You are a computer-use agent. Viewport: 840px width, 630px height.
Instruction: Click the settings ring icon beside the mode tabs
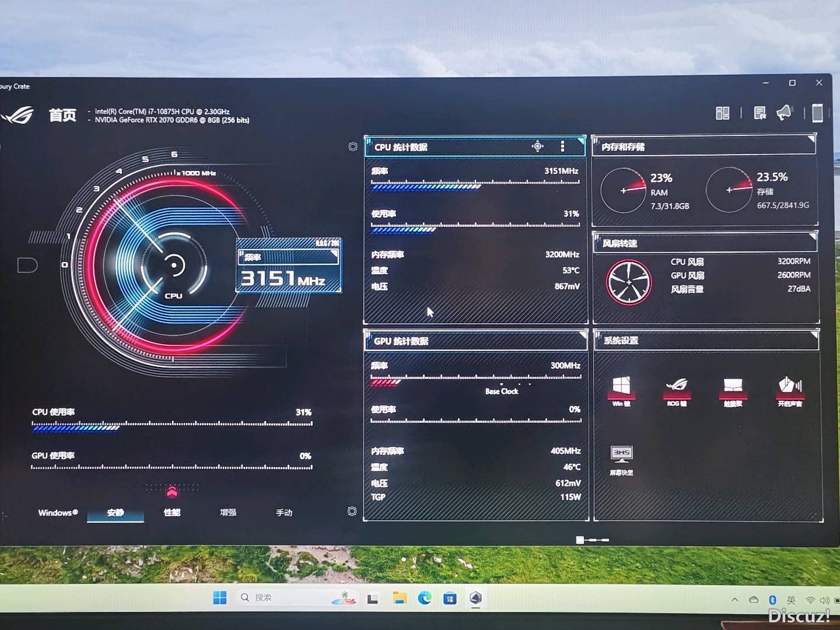click(x=352, y=511)
